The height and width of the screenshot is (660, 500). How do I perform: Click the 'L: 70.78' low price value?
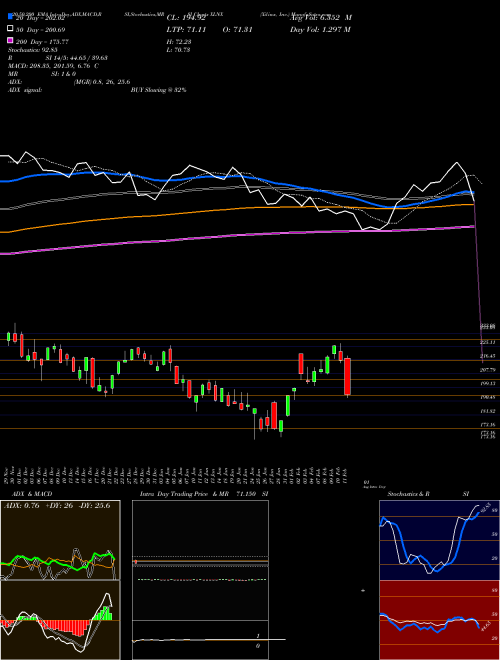tap(178, 50)
